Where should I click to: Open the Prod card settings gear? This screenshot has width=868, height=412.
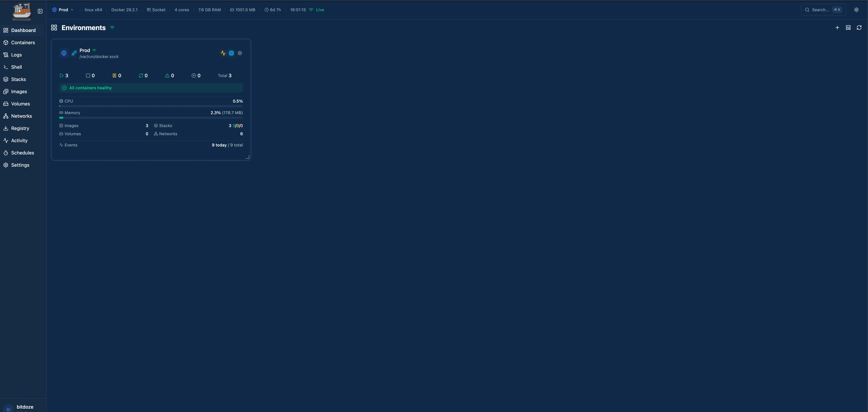240,53
